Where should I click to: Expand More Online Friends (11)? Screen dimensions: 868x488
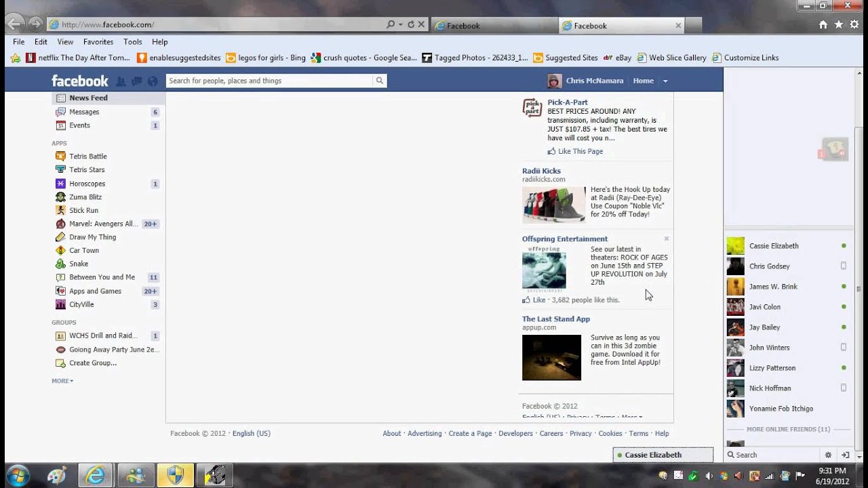coord(788,430)
